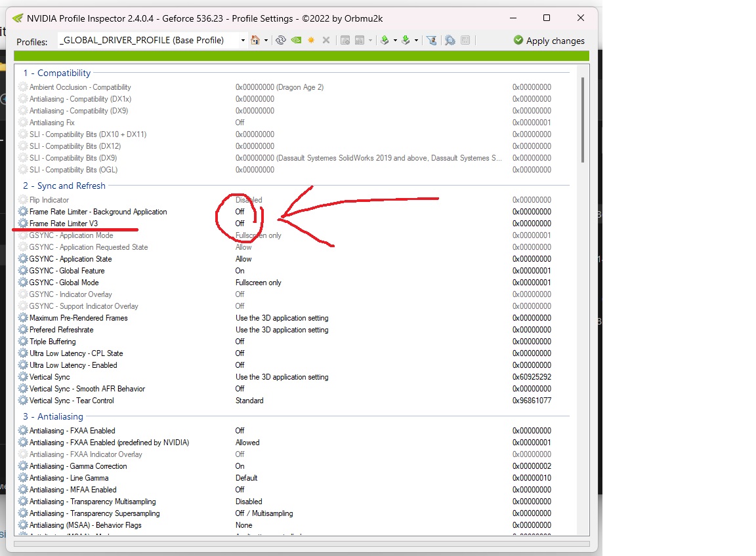
Task: Click the export profiles up-arrow icon
Action: 385,41
